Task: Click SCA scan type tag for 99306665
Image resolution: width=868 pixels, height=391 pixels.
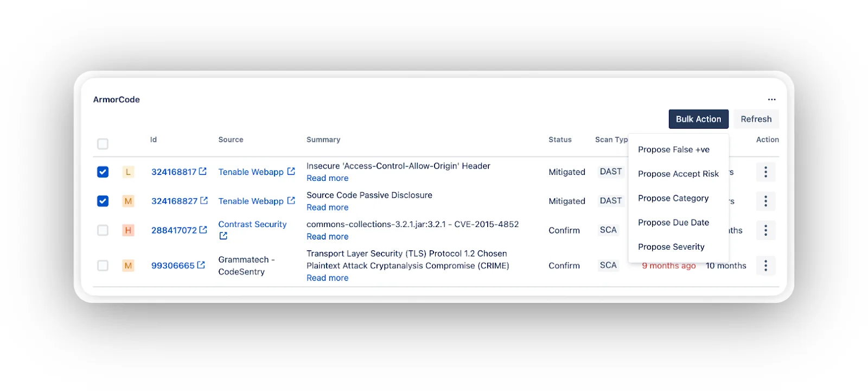Action: pos(608,266)
